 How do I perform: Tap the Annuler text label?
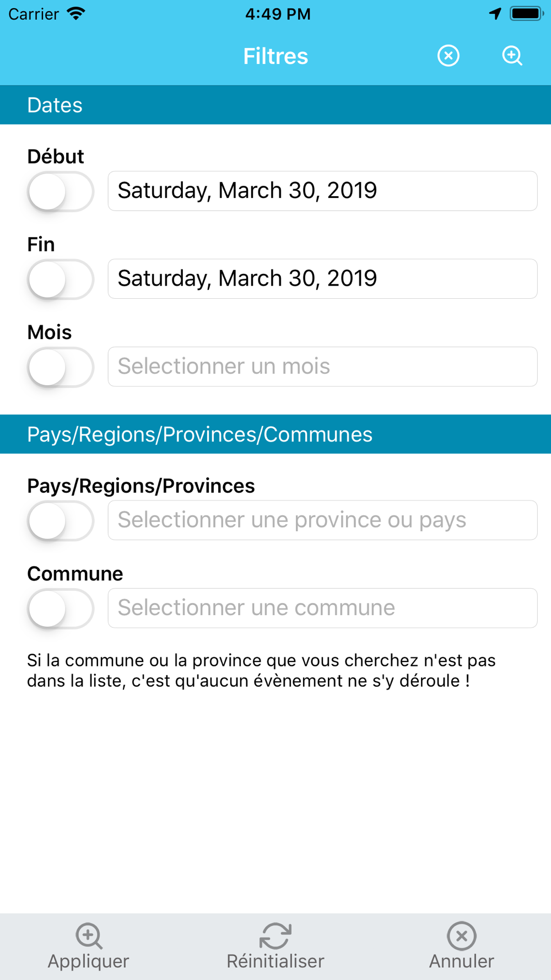(x=462, y=961)
